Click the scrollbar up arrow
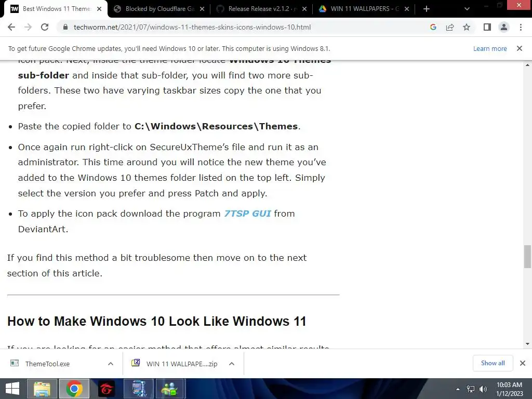The width and height of the screenshot is (532, 399). [528, 65]
